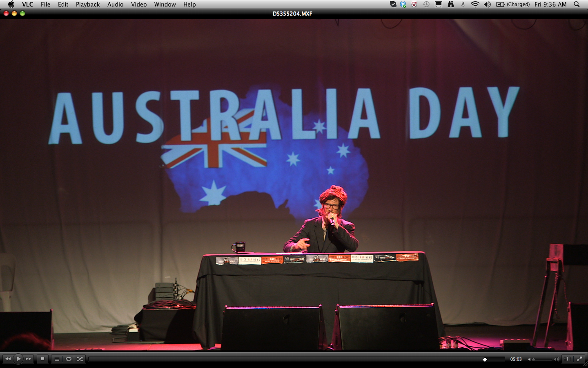Open the Help menu

189,4
